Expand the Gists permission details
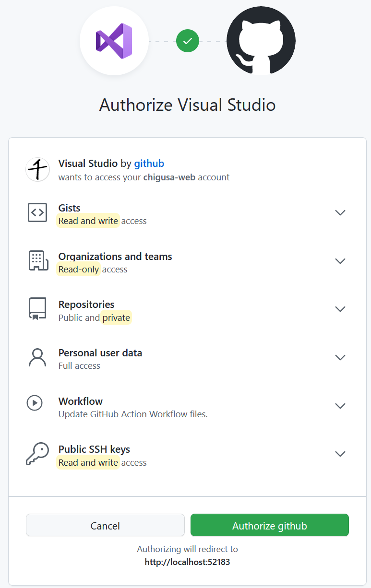371x588 pixels. [340, 212]
